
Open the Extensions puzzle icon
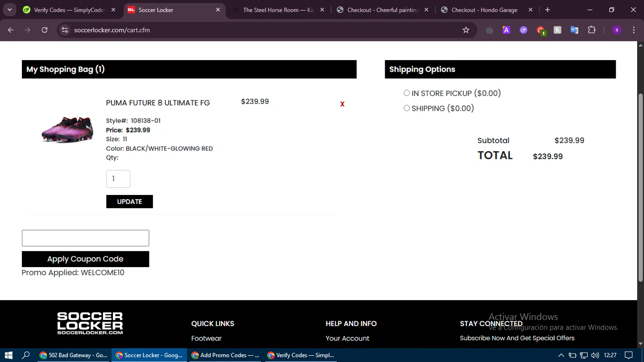pos(592,30)
